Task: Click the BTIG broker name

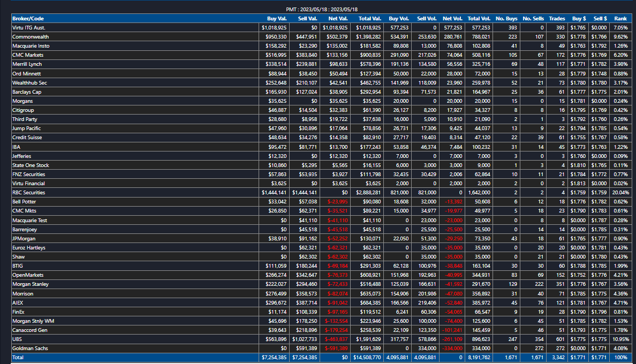Action: 18,266
